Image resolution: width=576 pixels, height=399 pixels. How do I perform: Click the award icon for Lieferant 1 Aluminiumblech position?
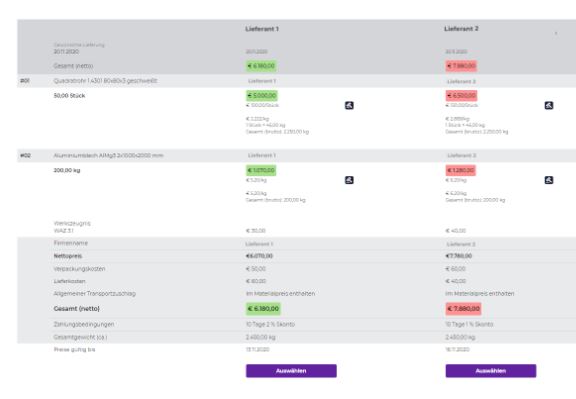pos(349,180)
